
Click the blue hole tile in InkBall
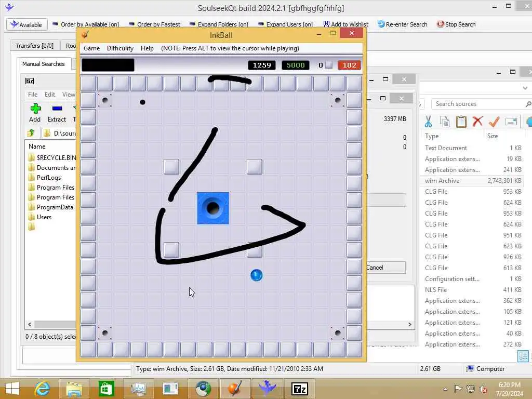point(213,208)
